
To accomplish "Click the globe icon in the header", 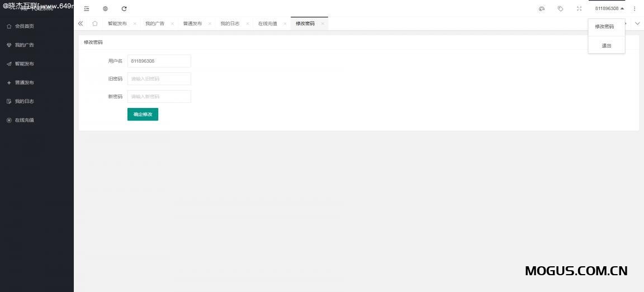I will [x=105, y=8].
